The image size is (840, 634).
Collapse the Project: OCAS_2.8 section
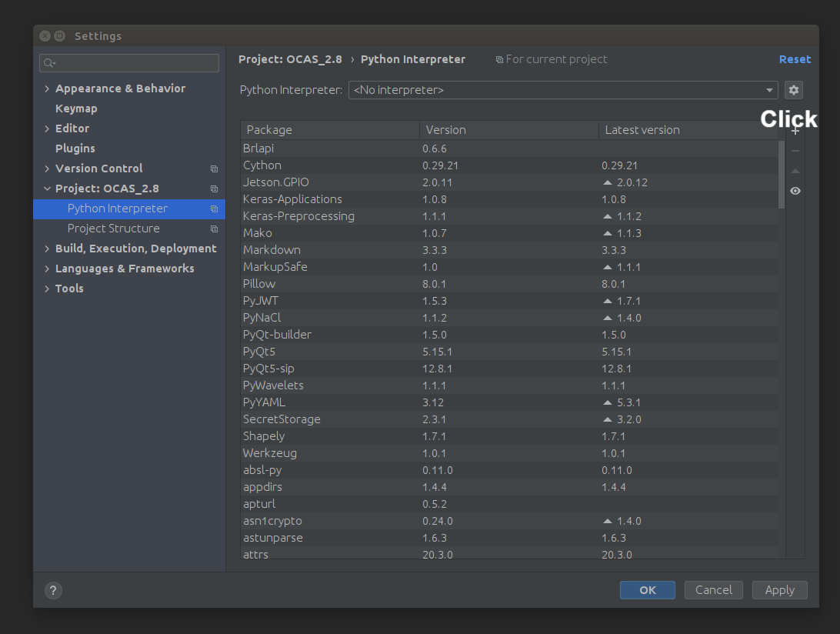coord(47,189)
